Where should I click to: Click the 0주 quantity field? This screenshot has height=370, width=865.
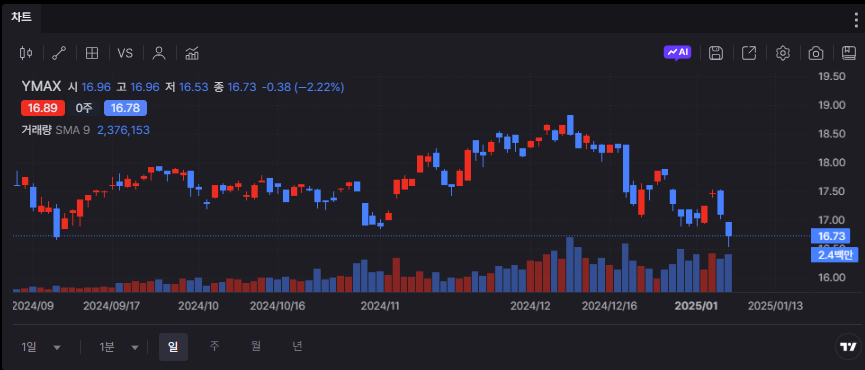84,108
